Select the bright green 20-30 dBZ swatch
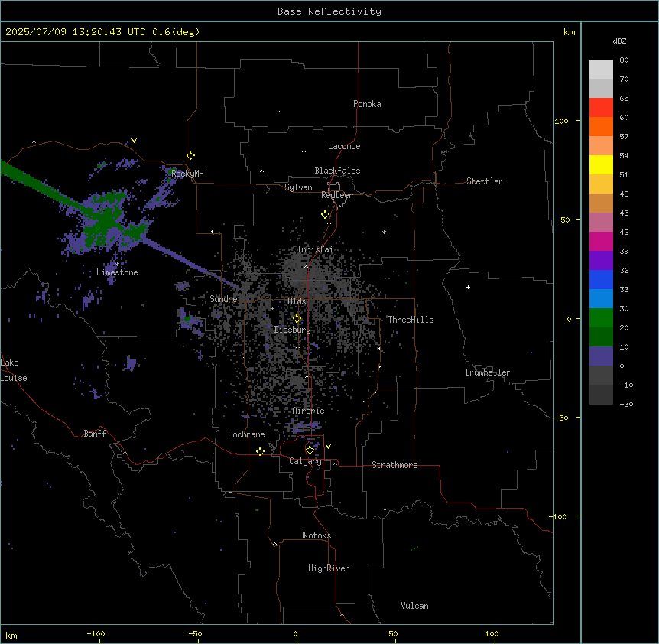This screenshot has width=659, height=644. click(601, 318)
